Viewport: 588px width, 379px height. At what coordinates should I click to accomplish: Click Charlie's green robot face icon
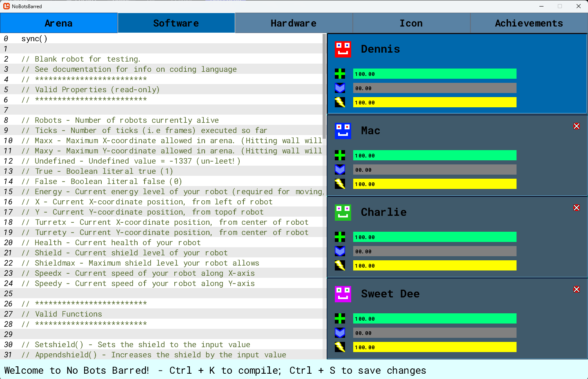coord(343,213)
